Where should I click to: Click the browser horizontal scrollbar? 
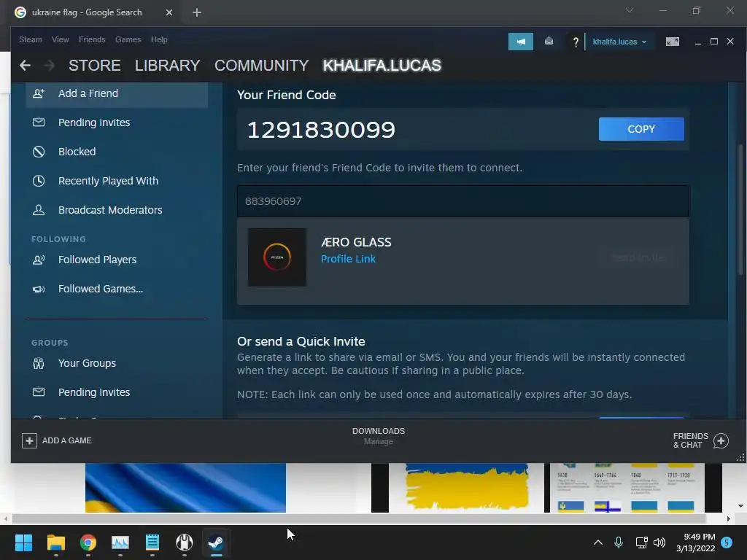(x=359, y=518)
